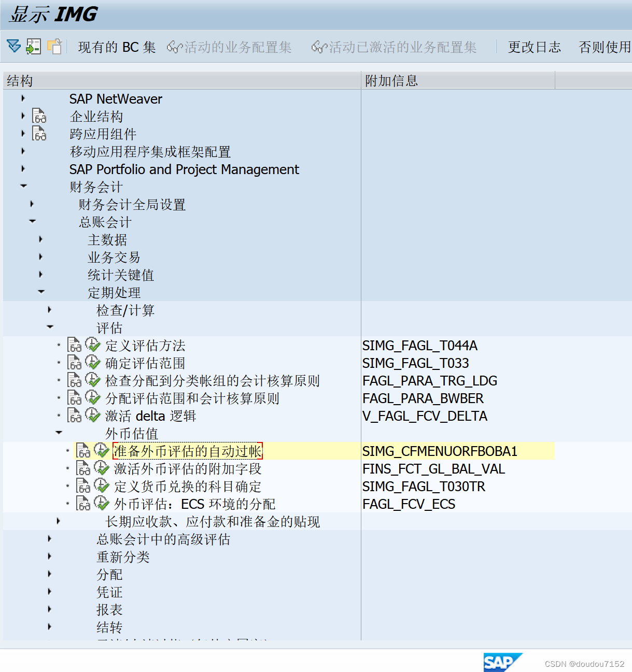Click the expand-all subtree toolbar icon
This screenshot has height=672, width=632.
pyautogui.click(x=14, y=46)
